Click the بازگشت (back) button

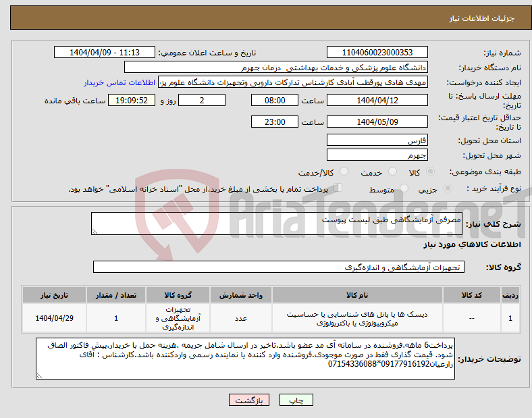[x=249, y=400]
